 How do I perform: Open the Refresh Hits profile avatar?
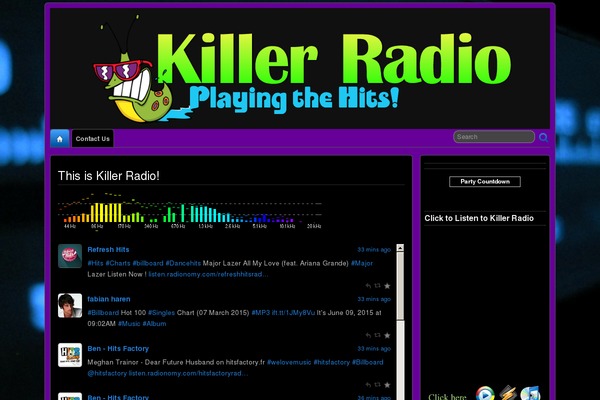[70, 256]
